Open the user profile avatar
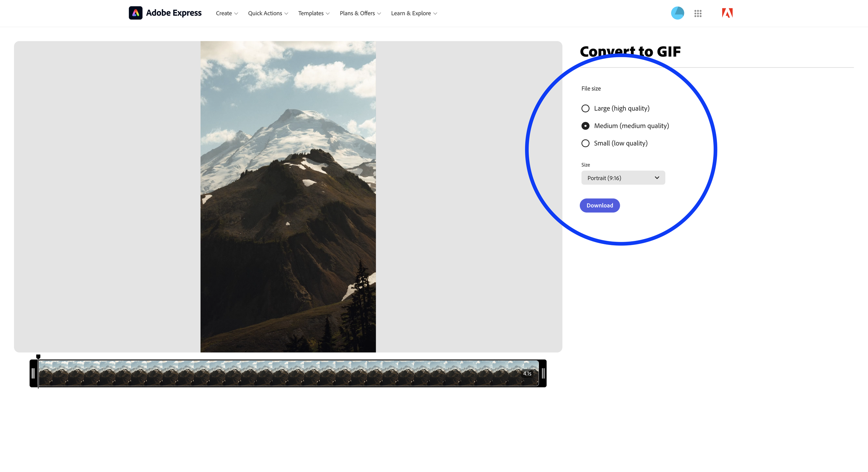Image resolution: width=868 pixels, height=472 pixels. (677, 13)
